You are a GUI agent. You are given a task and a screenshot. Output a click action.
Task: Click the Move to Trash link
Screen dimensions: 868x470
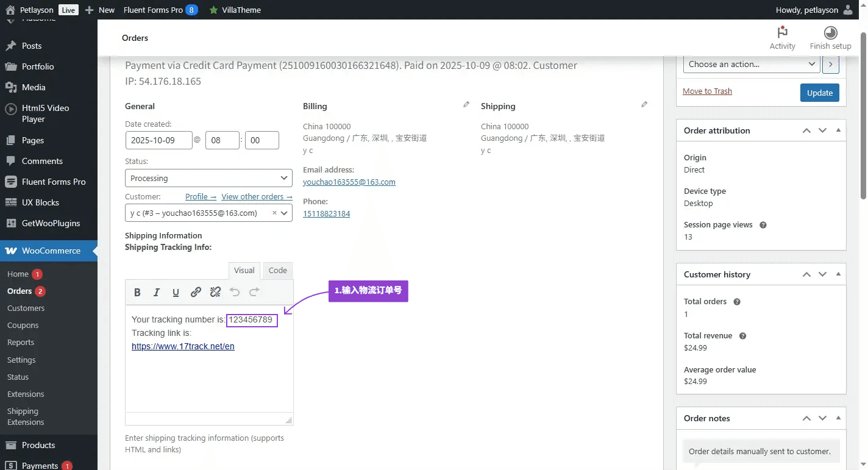click(x=707, y=91)
